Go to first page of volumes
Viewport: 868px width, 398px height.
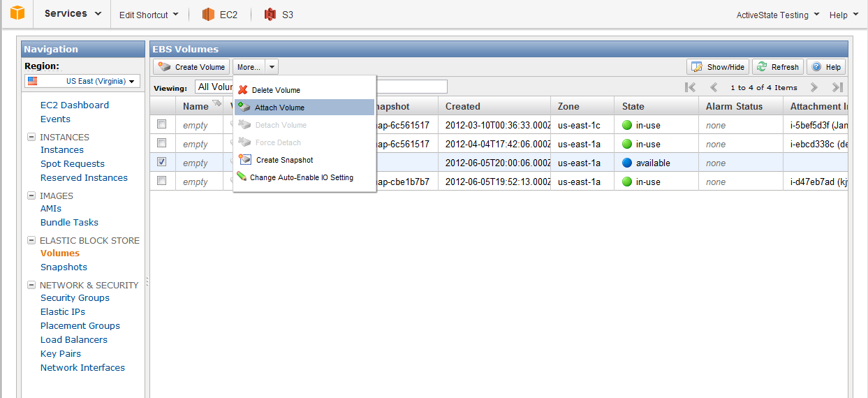click(x=691, y=87)
